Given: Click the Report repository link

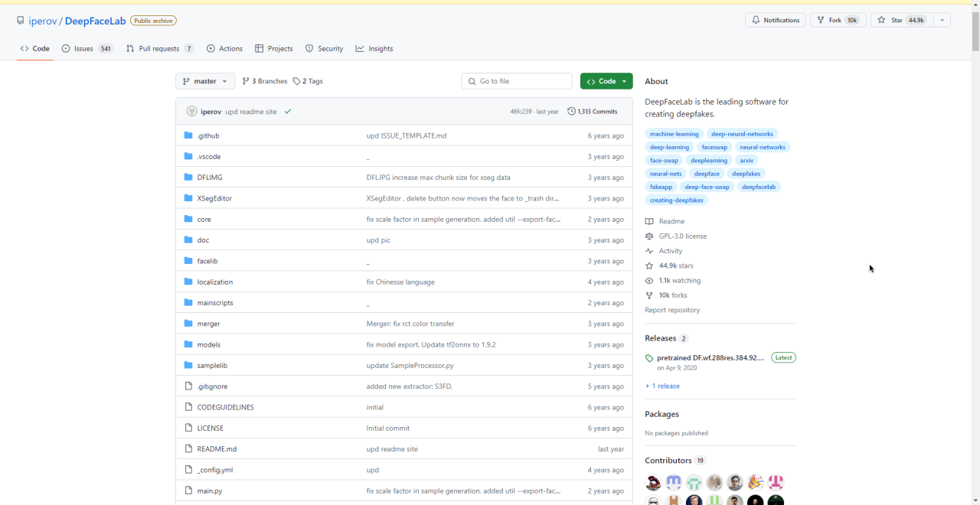Looking at the screenshot, I should click(672, 310).
